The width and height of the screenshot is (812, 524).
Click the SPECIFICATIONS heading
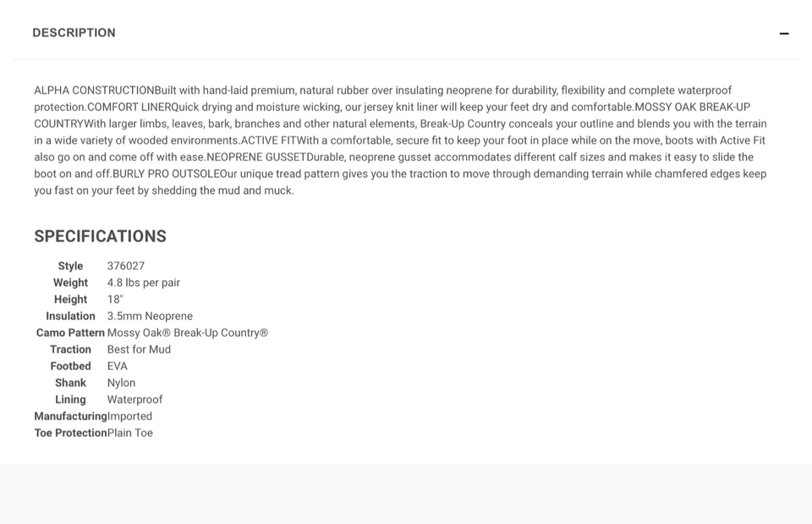click(101, 236)
